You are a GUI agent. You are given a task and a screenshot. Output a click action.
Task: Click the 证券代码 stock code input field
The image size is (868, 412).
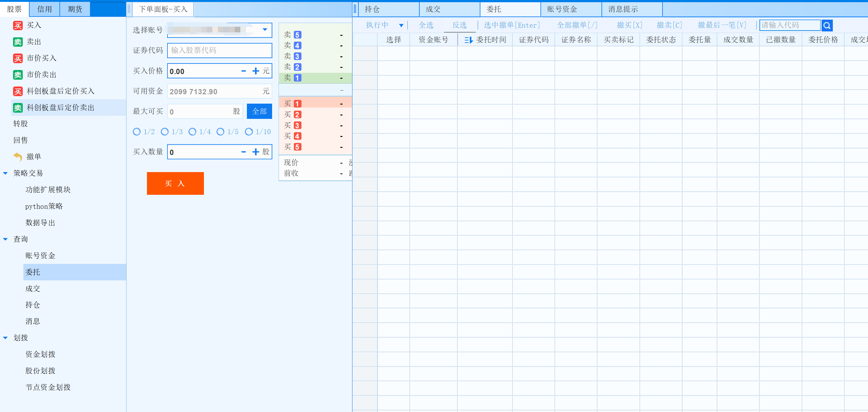[219, 50]
